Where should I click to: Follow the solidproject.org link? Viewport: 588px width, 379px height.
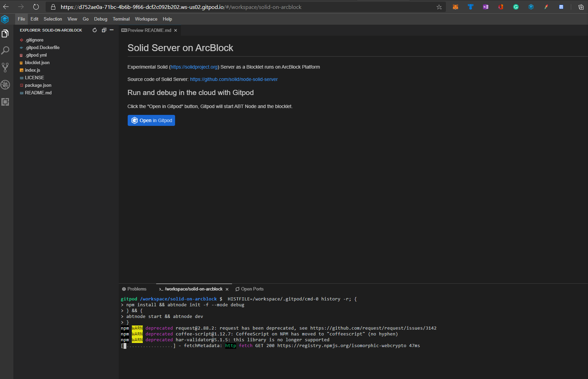194,67
